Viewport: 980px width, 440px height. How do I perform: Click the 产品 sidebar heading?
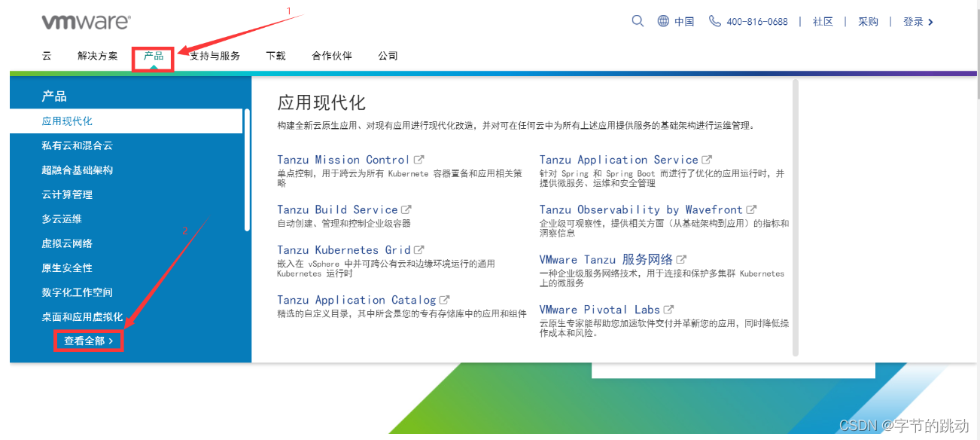[54, 96]
